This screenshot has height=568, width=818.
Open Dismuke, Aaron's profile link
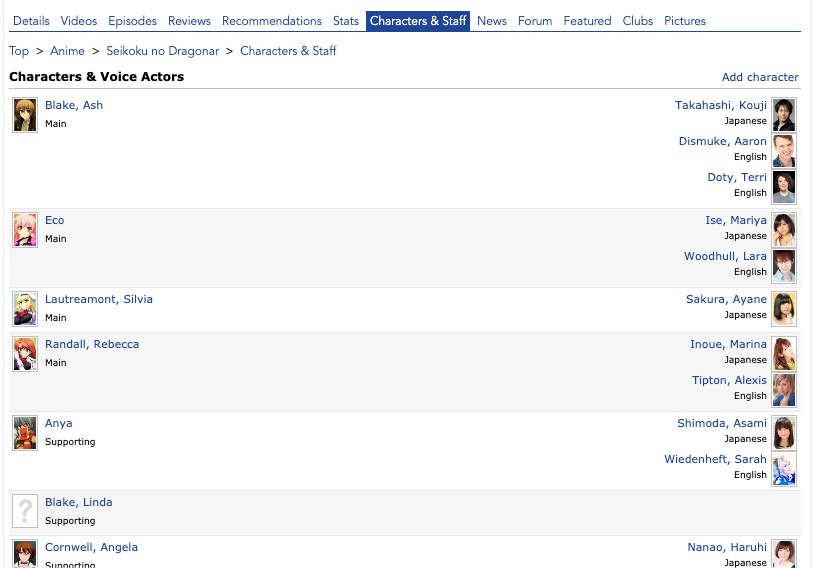click(x=723, y=141)
